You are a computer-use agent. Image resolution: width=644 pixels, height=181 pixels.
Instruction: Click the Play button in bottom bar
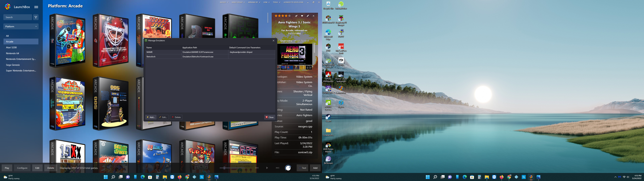coord(7,168)
